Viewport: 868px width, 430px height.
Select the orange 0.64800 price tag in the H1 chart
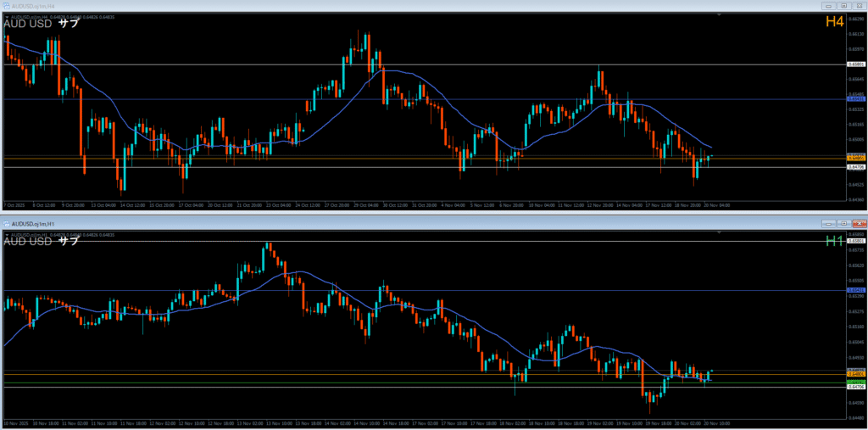pyautogui.click(x=856, y=374)
